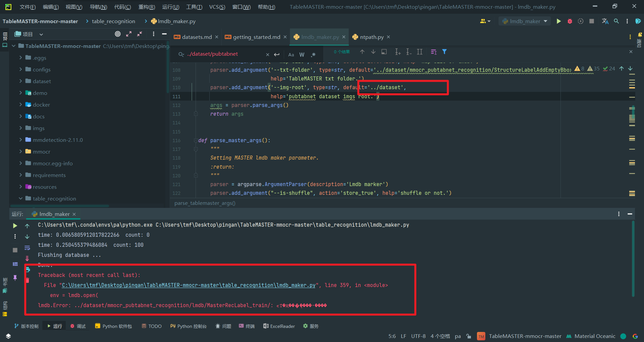Click the search text input field
This screenshot has height=342, width=644.
point(225,54)
